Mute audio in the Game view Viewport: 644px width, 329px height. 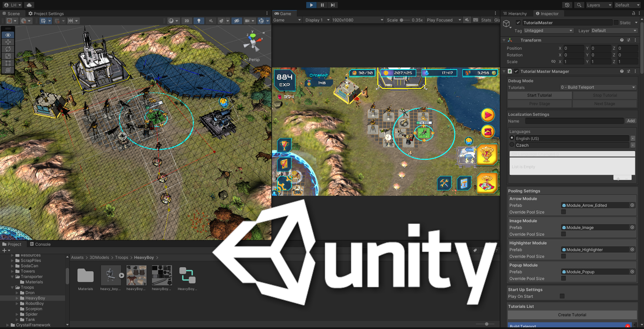click(467, 20)
